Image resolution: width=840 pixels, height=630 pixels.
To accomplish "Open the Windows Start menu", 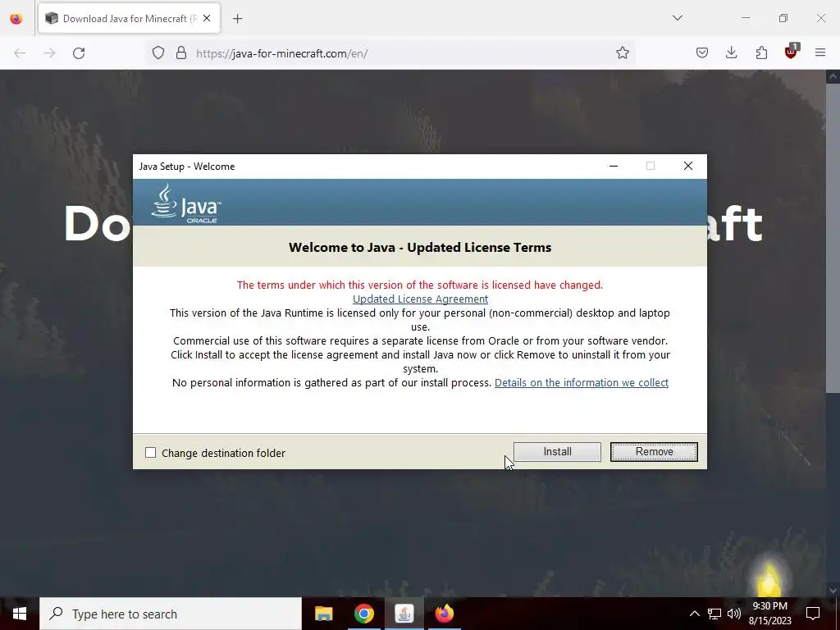I will tap(20, 614).
